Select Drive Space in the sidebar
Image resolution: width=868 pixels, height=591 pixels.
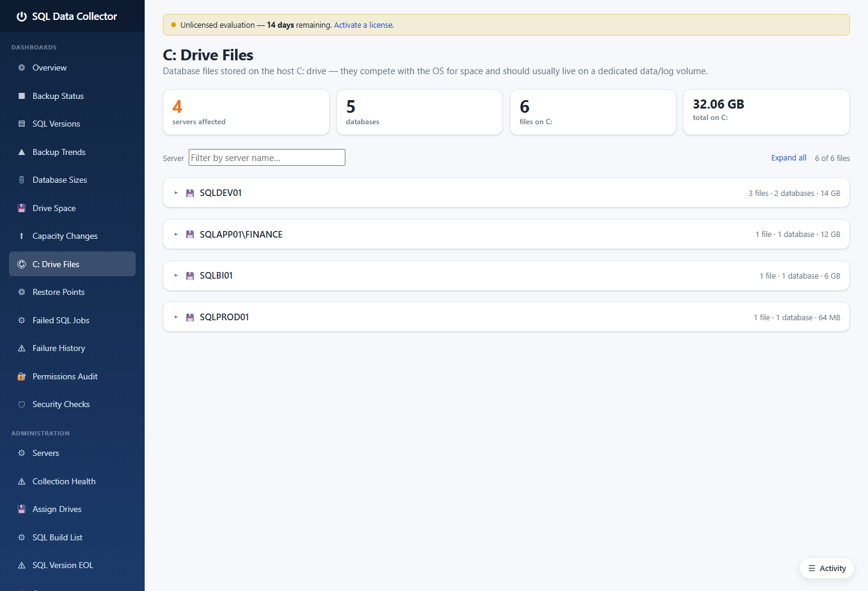pos(72,208)
